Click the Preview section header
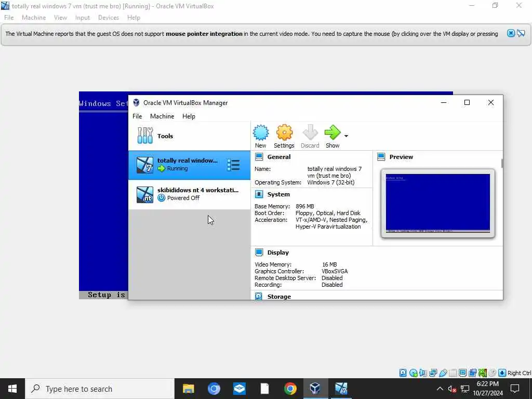 (x=401, y=157)
